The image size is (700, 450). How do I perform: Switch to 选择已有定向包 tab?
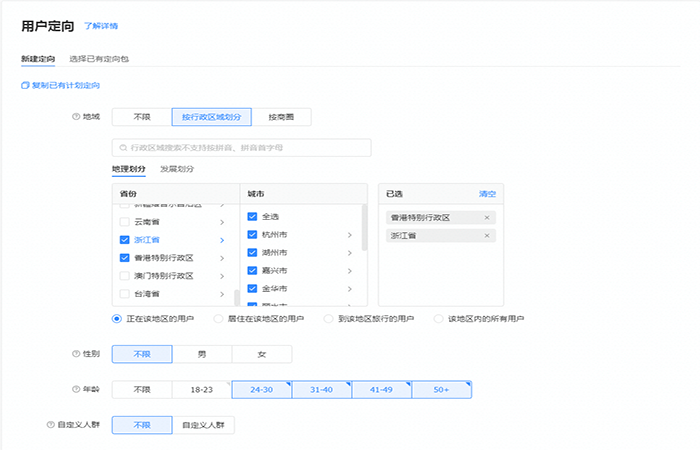pos(99,59)
